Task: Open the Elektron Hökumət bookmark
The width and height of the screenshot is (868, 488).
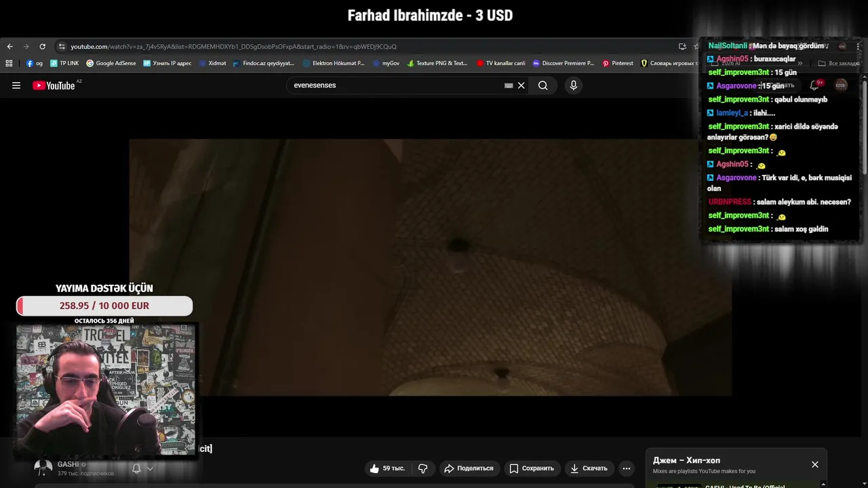Action: tap(334, 63)
